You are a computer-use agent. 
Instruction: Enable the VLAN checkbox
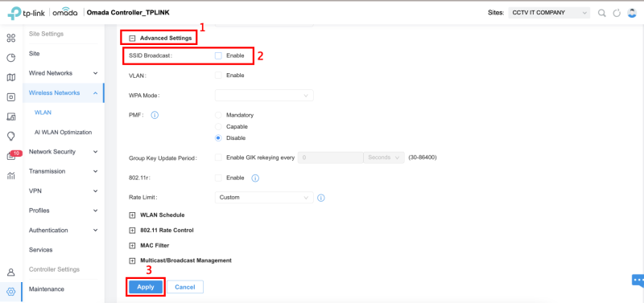[x=218, y=76]
